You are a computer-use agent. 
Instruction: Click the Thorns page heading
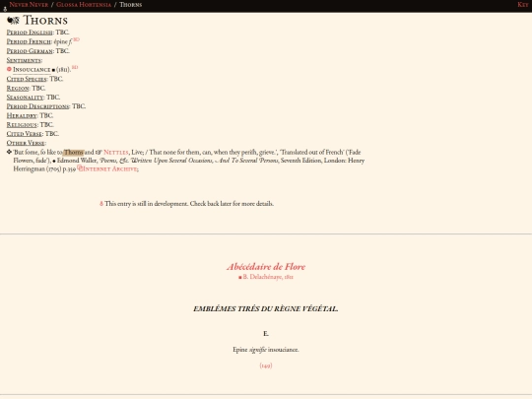(x=45, y=21)
